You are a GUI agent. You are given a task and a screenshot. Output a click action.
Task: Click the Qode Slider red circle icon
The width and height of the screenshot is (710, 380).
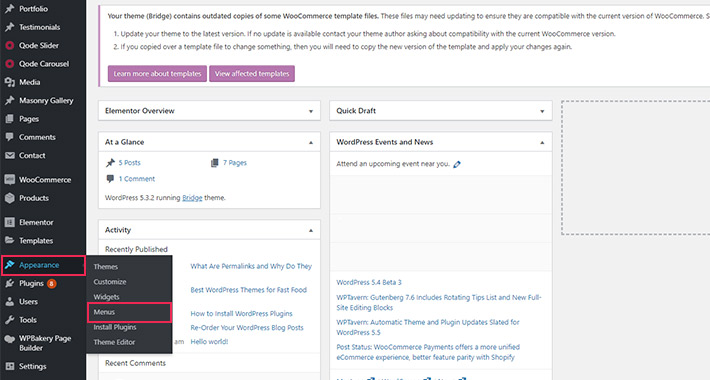click(x=10, y=45)
